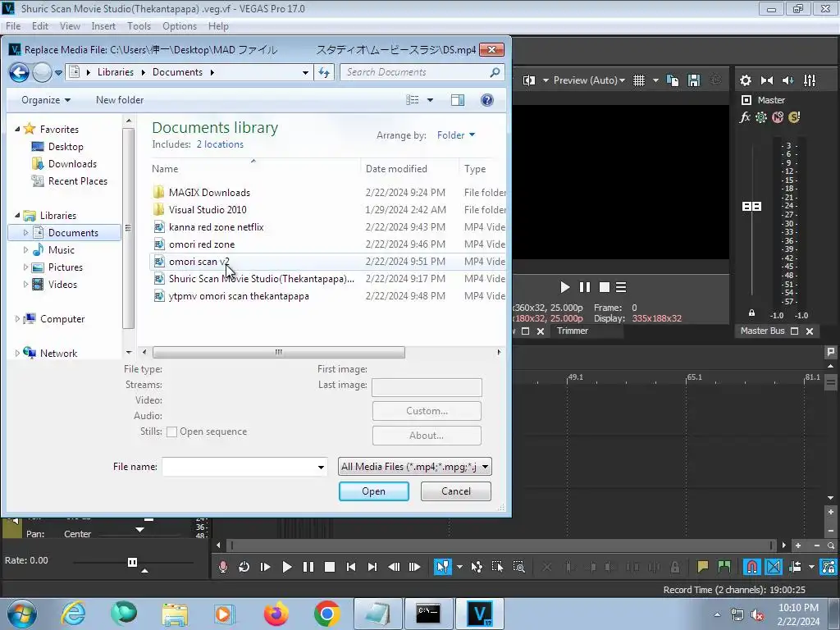Insert a marker with the marker icon
Screen dimensions: 840x630
pos(702,567)
